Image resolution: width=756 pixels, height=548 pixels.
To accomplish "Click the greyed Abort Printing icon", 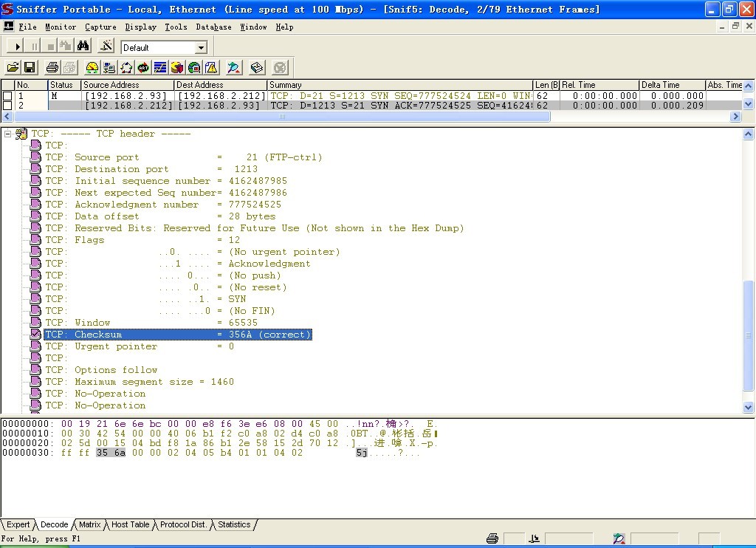I will coord(69,67).
